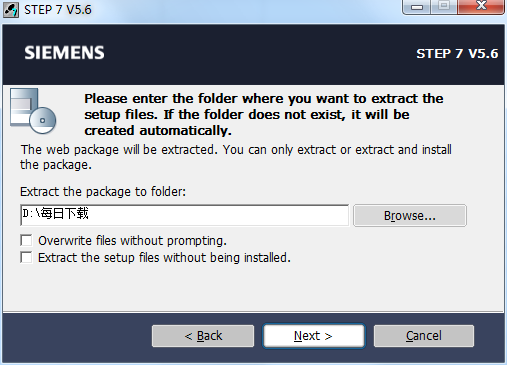
Task: Enable Overwrite files without prompting checkbox
Action: pos(26,240)
